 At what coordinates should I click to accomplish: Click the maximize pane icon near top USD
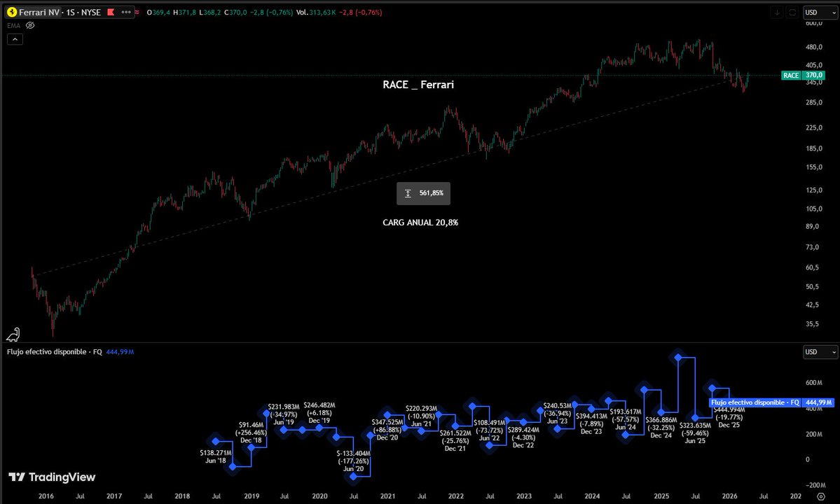click(792, 13)
